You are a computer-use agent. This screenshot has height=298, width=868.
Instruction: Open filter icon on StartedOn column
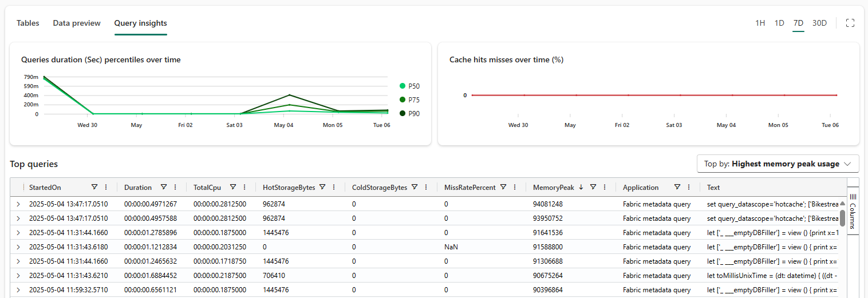94,187
